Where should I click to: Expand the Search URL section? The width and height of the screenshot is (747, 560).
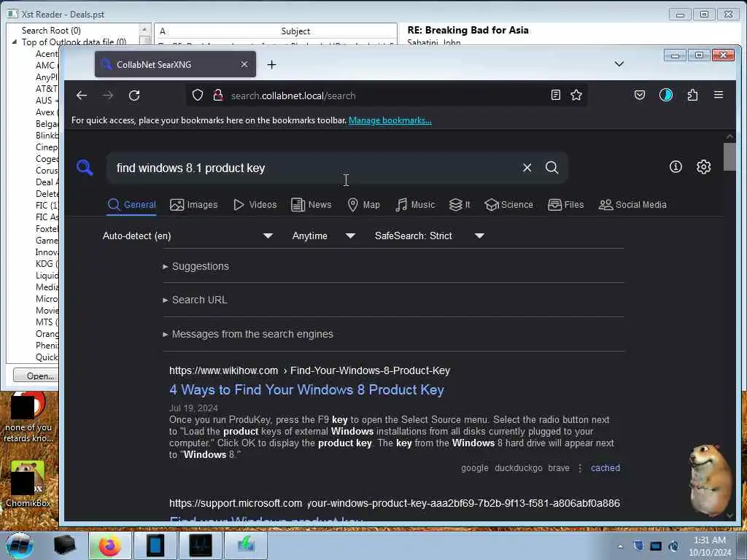195,300
